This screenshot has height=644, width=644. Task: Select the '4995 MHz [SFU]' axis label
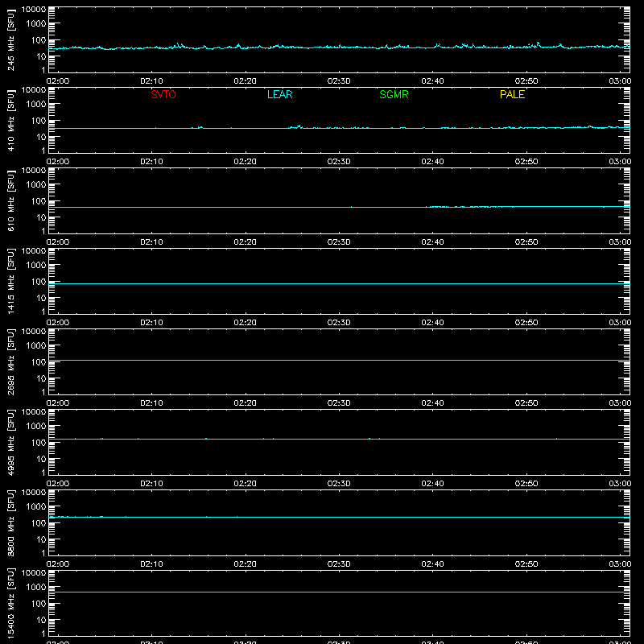11,442
